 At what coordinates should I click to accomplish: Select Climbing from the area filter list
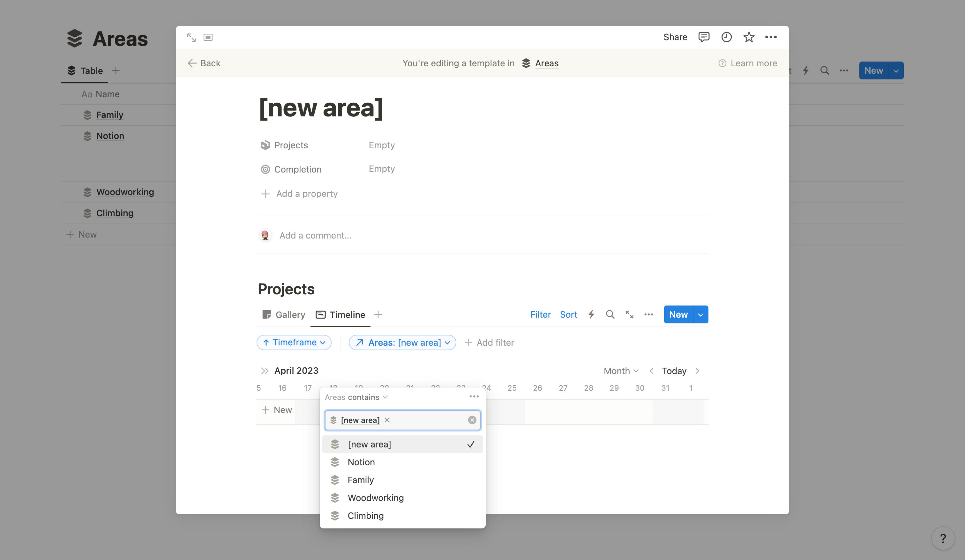pos(365,515)
